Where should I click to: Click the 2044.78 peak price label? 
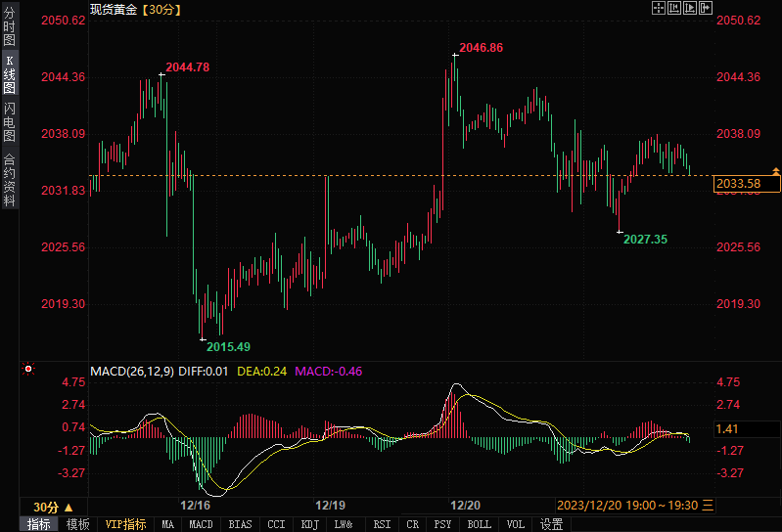188,67
